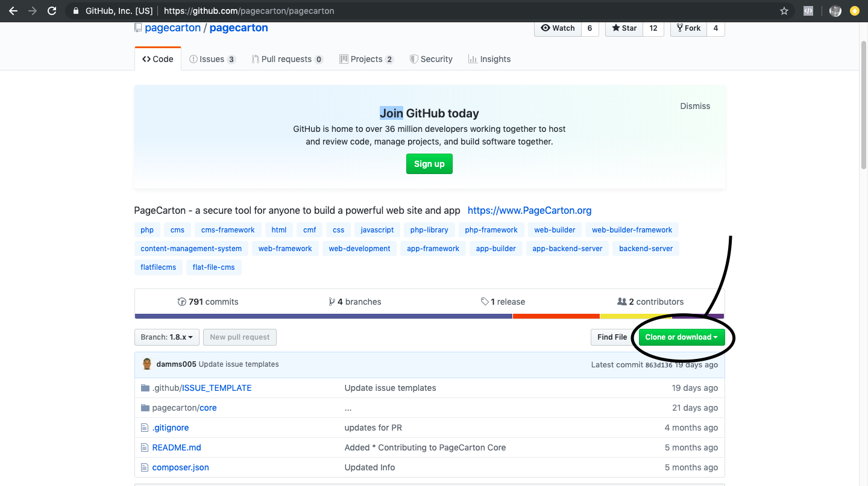Click the yellow segment of the language bar
The height and width of the screenshot is (486, 868).
coord(636,316)
